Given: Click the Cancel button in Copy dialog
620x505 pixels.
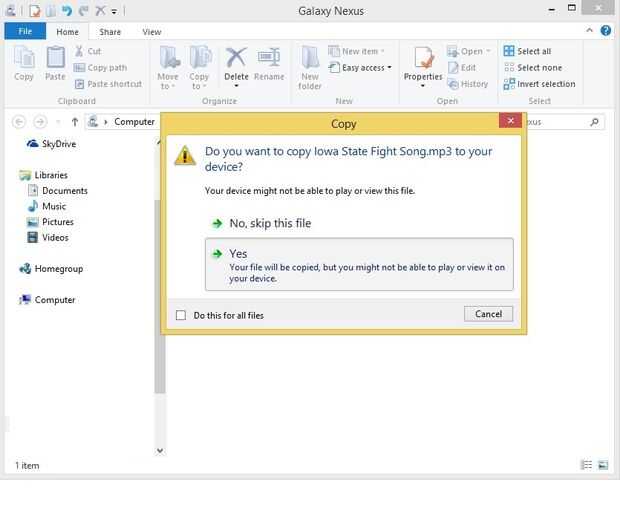Looking at the screenshot, I should click(x=488, y=314).
